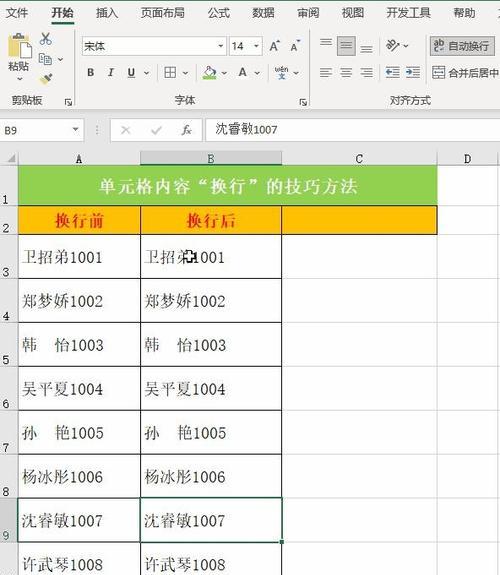
Task: Toggle the 自动换行 wrap text button
Action: [462, 46]
